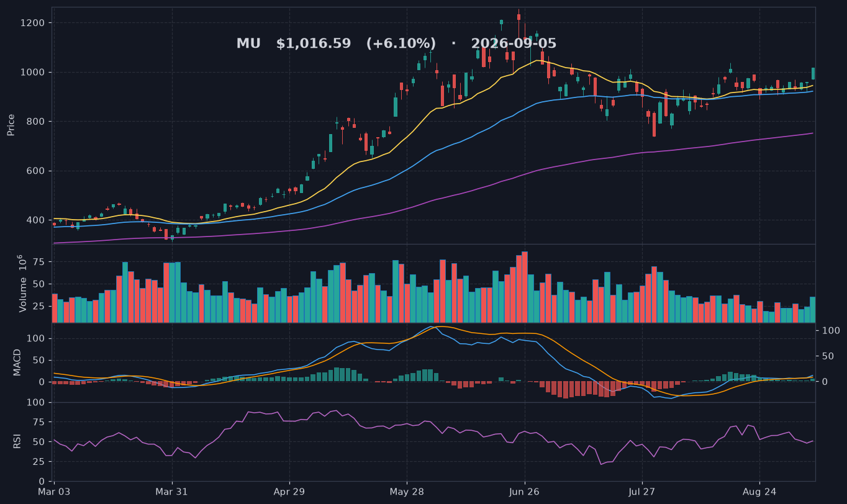The image size is (847, 504).
Task: Click the 25 tick on the Volume axis
Action: tap(40, 307)
